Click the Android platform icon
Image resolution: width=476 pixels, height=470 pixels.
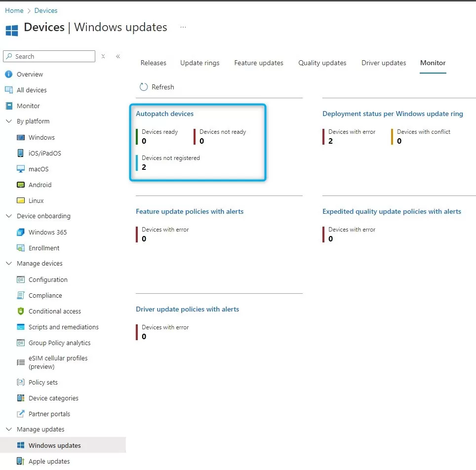tap(21, 185)
